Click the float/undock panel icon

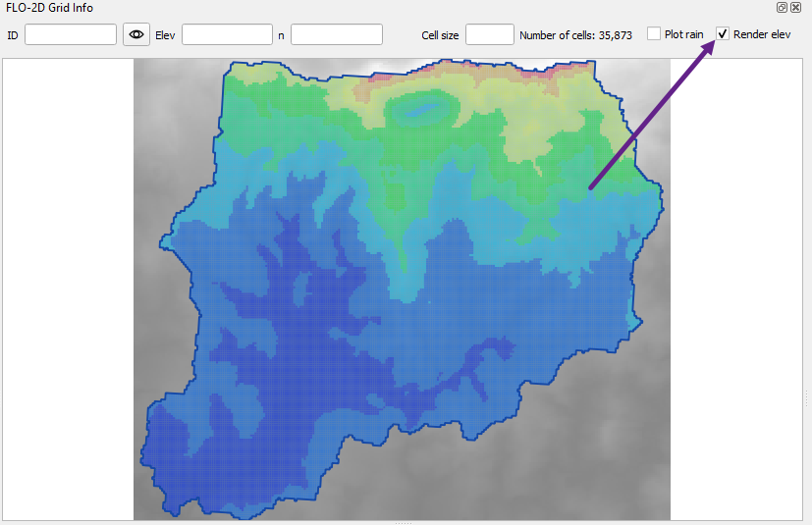(x=783, y=7)
